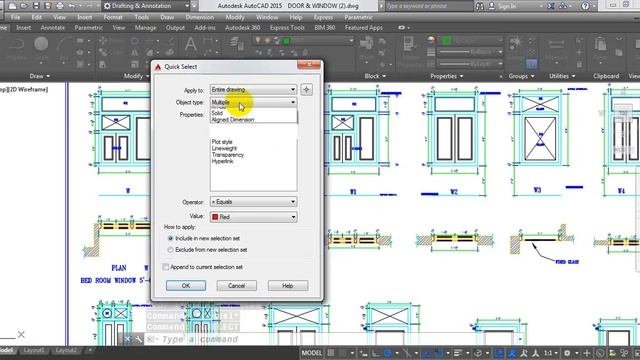The image size is (640, 360).
Task: Click the Help question mark icon
Action: (x=585, y=6)
